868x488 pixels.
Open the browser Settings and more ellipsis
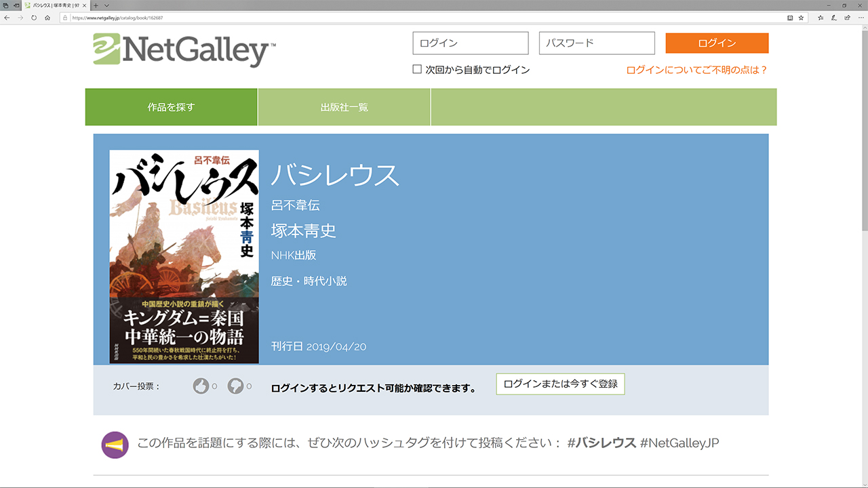(x=861, y=18)
